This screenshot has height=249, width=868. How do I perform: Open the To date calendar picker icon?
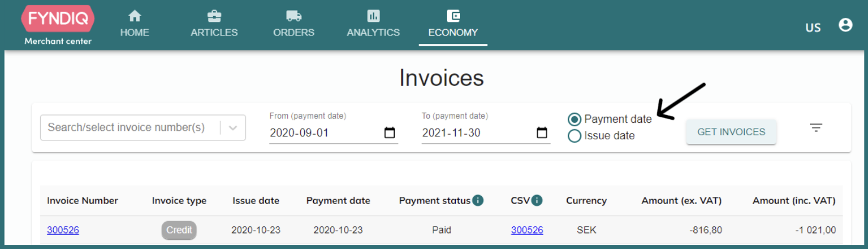[x=542, y=133]
